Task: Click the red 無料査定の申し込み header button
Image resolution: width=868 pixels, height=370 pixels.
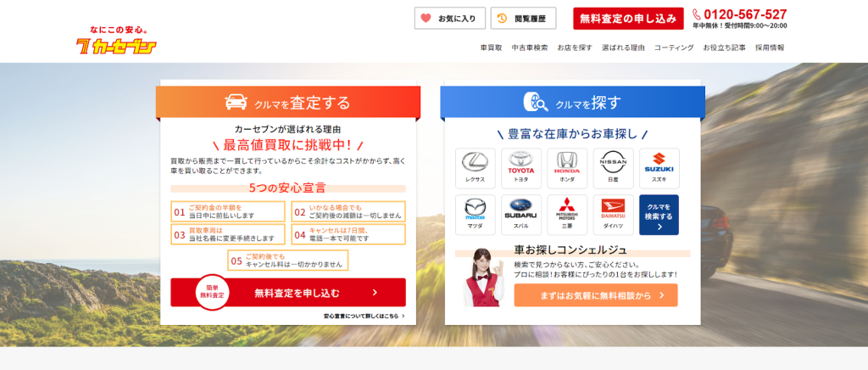Action: pyautogui.click(x=628, y=18)
